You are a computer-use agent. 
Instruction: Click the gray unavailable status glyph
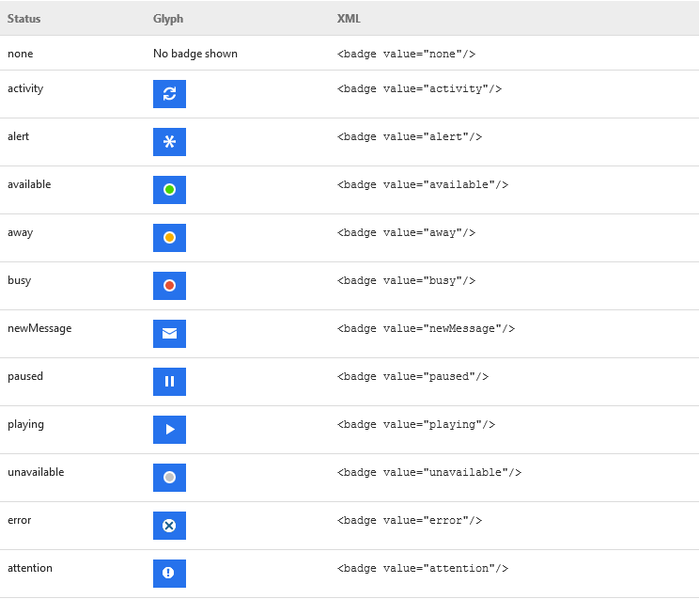click(169, 478)
